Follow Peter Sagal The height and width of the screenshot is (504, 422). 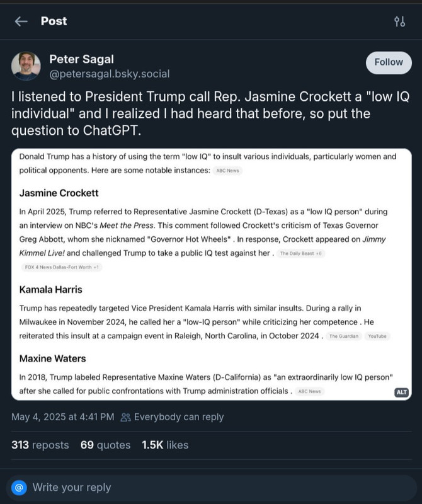(389, 62)
